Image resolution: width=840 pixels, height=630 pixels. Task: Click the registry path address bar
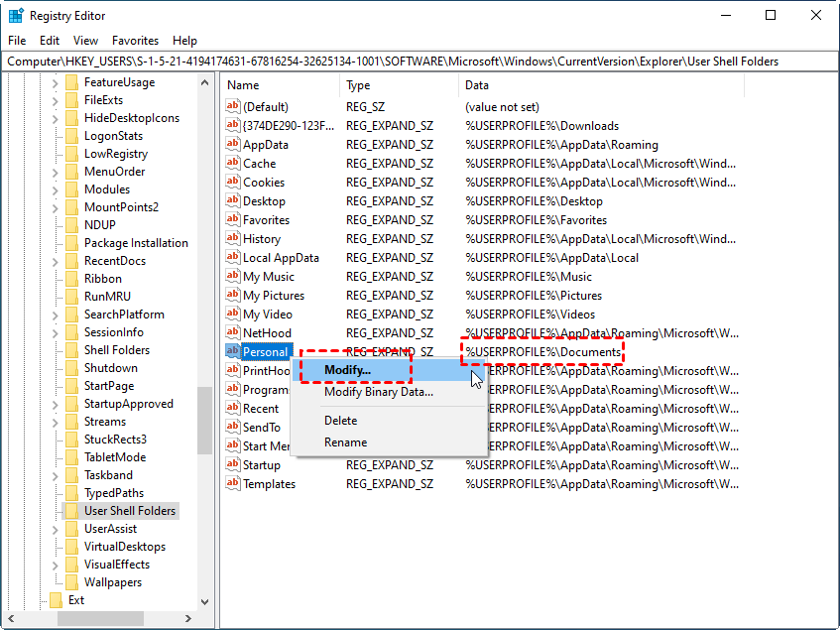click(420, 62)
